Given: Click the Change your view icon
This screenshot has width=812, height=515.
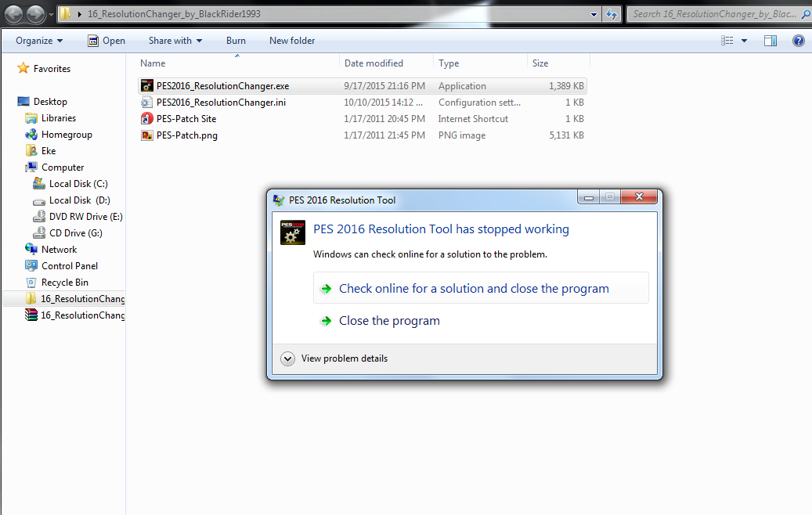Looking at the screenshot, I should point(727,41).
